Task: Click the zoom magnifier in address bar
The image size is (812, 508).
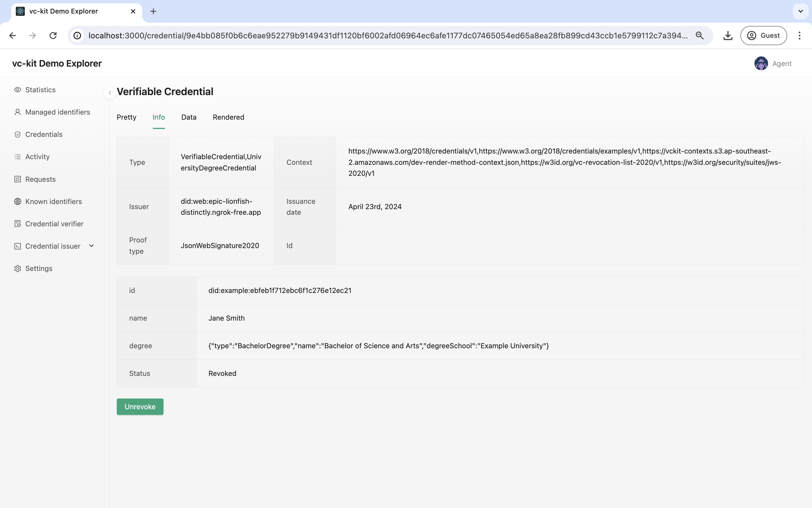Action: (x=700, y=35)
